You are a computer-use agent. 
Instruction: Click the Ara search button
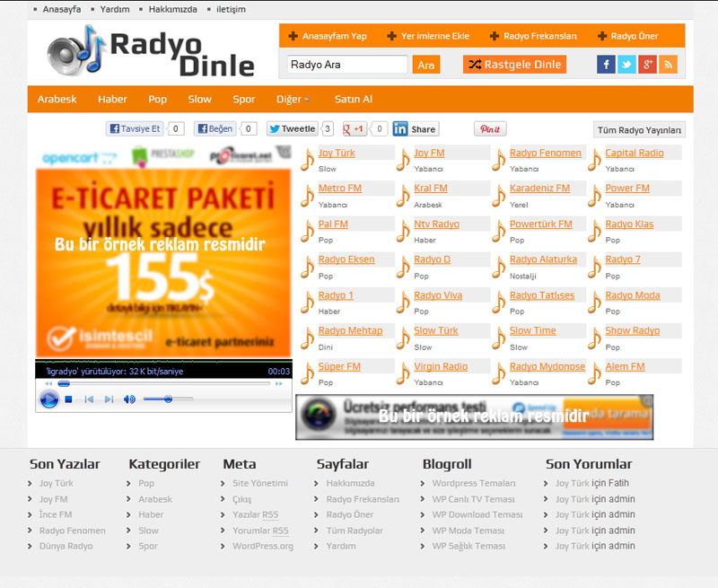tap(425, 65)
